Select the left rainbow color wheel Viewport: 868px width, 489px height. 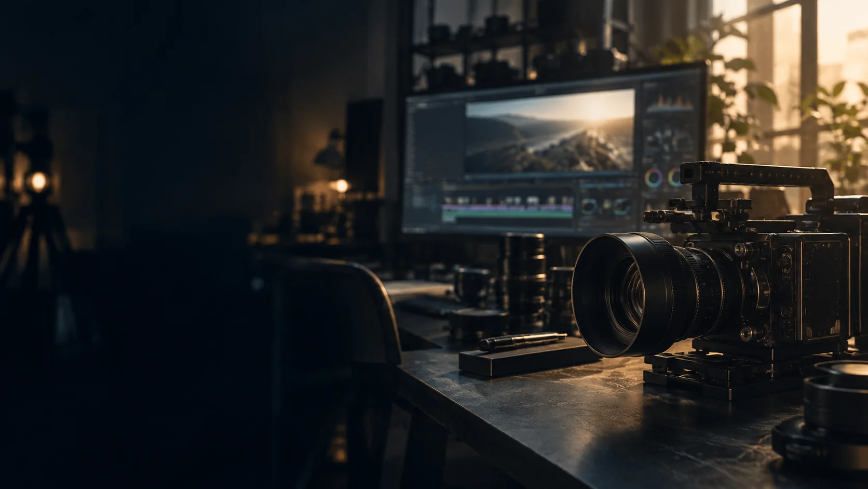[x=654, y=178]
